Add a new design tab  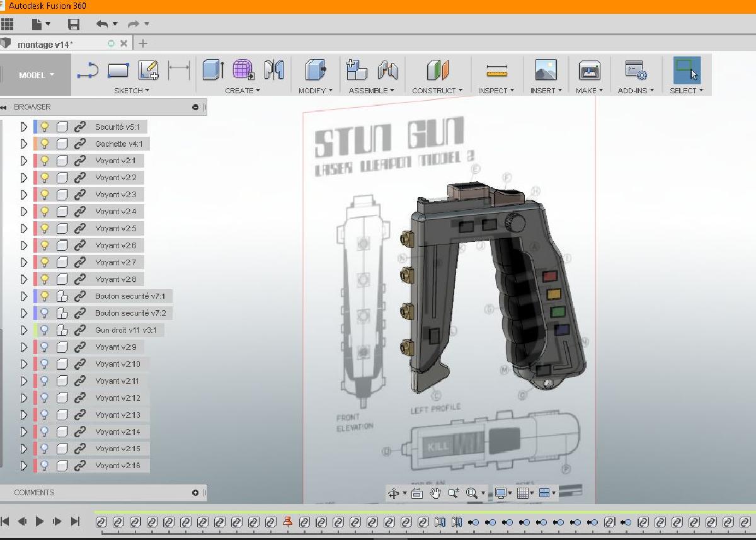[x=143, y=43]
